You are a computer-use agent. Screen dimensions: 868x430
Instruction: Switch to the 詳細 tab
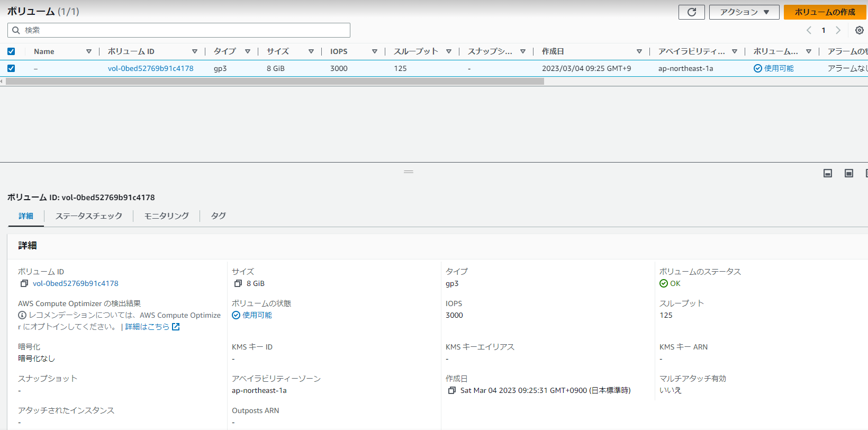[x=26, y=216]
